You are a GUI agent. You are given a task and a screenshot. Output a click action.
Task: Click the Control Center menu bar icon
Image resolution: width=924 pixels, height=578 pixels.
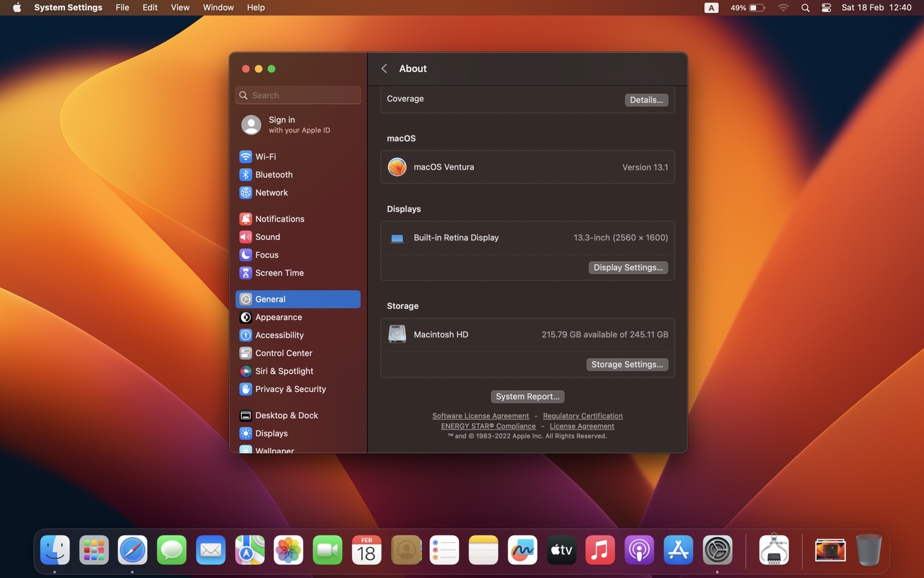click(x=826, y=7)
